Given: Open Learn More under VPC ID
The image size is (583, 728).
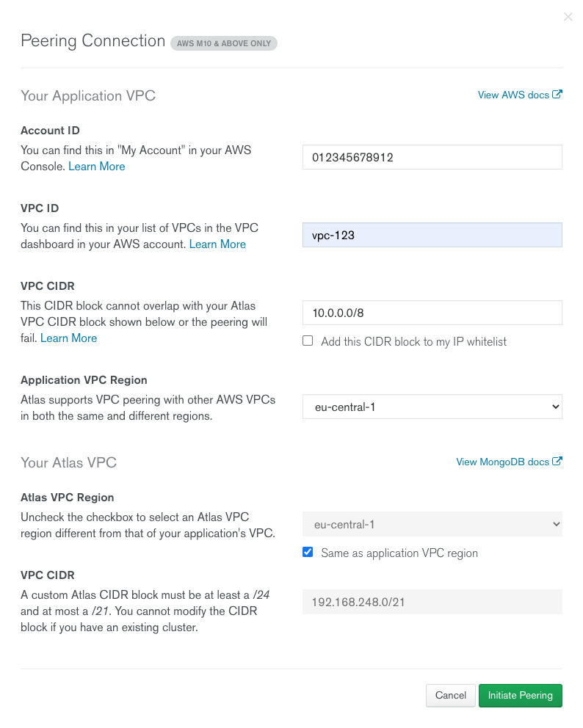Looking at the screenshot, I should 217,244.
